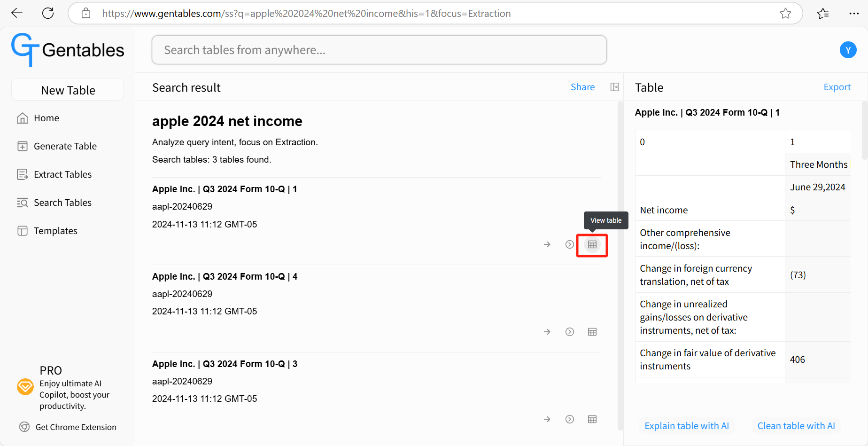View table for Form 10-Q | 1
This screenshot has width=868, height=446.
[x=592, y=244]
